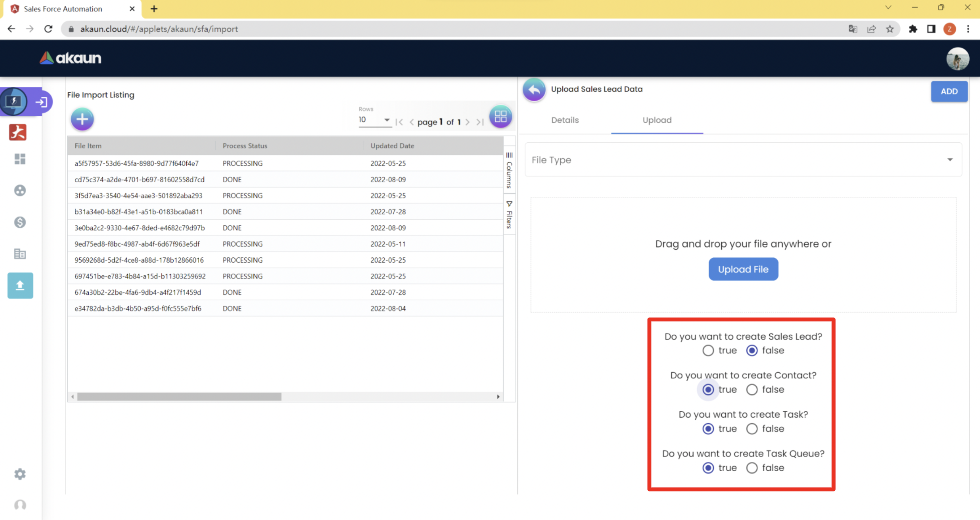Click the Upload File button
980x520 pixels.
point(743,270)
